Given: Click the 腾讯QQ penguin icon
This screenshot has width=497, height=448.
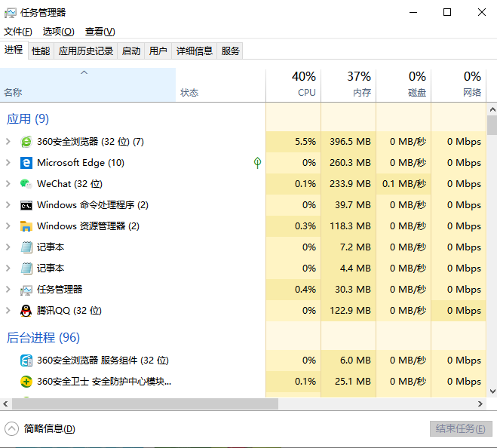Looking at the screenshot, I should (x=26, y=311).
